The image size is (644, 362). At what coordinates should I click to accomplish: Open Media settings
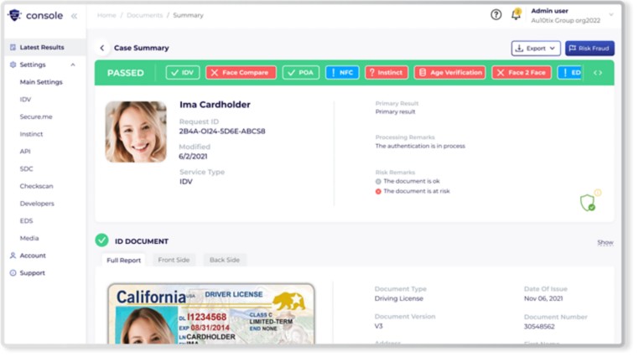29,238
